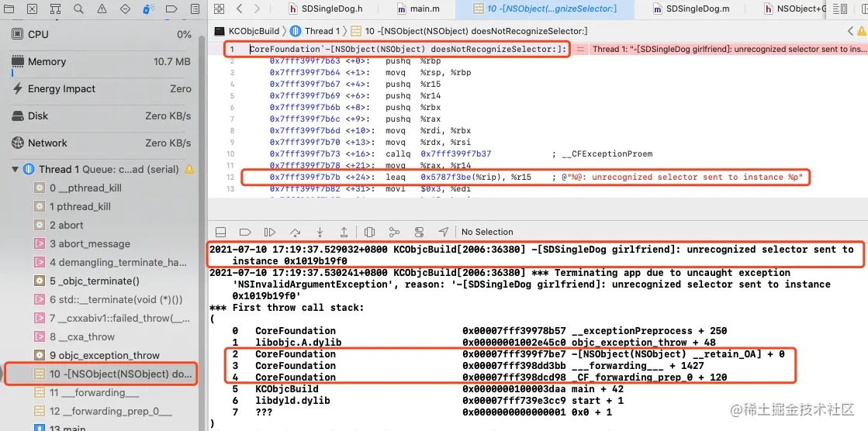This screenshot has height=431, width=868.
Task: Select the Debug navigator spray can icon
Action: click(148, 9)
